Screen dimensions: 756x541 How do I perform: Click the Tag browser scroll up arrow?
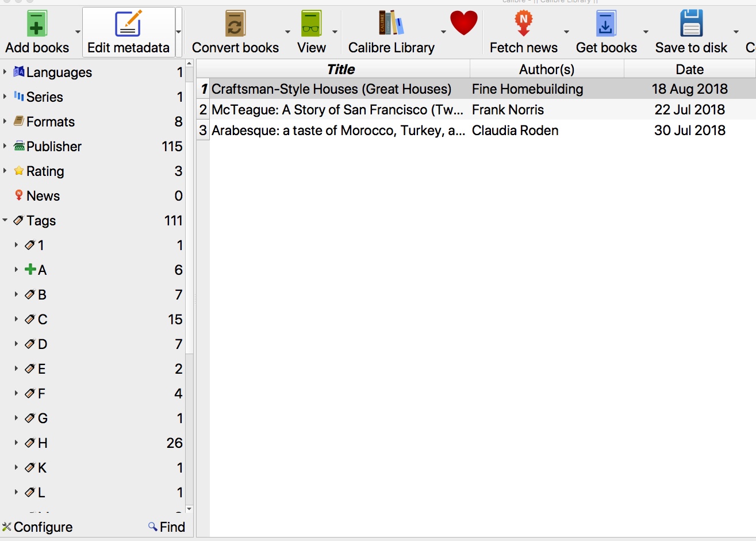[189, 63]
